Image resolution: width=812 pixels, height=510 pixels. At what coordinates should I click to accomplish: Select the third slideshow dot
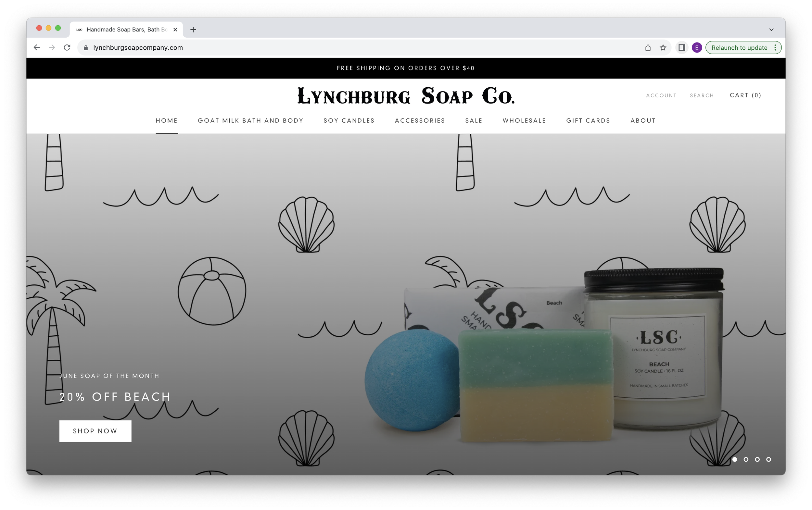point(757,459)
